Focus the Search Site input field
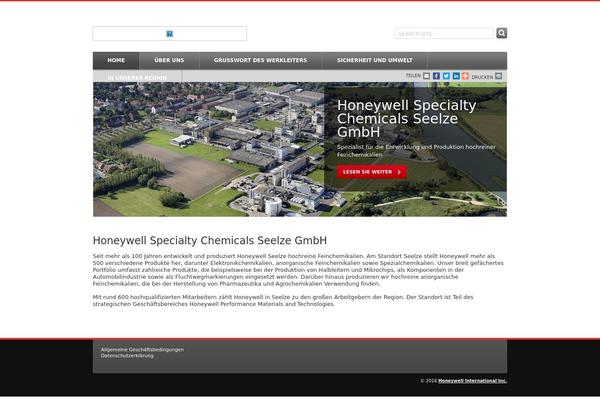 [x=444, y=34]
